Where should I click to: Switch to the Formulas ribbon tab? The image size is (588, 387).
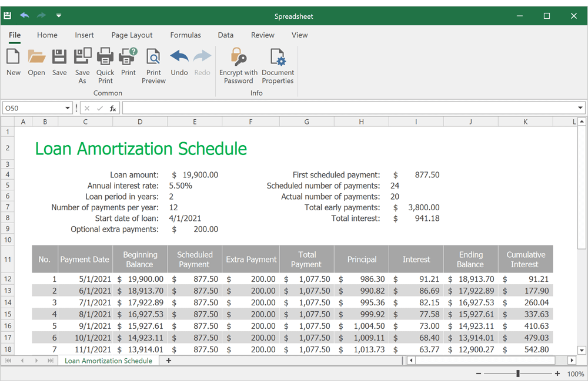click(185, 35)
